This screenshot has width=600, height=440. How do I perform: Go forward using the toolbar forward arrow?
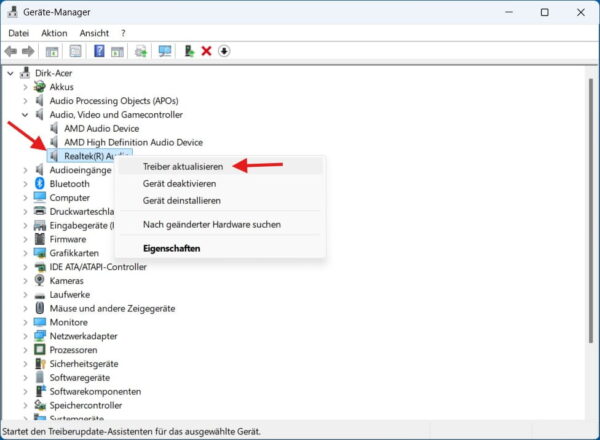(28, 51)
